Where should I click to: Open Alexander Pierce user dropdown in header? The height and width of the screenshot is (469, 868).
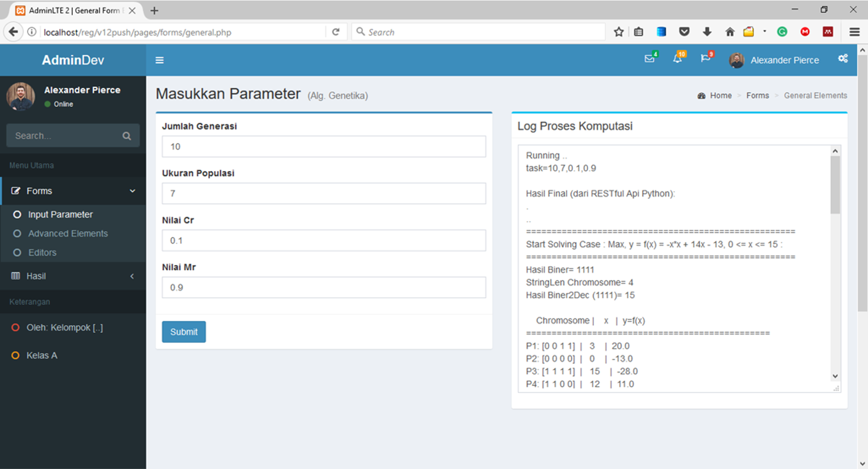[x=775, y=60]
